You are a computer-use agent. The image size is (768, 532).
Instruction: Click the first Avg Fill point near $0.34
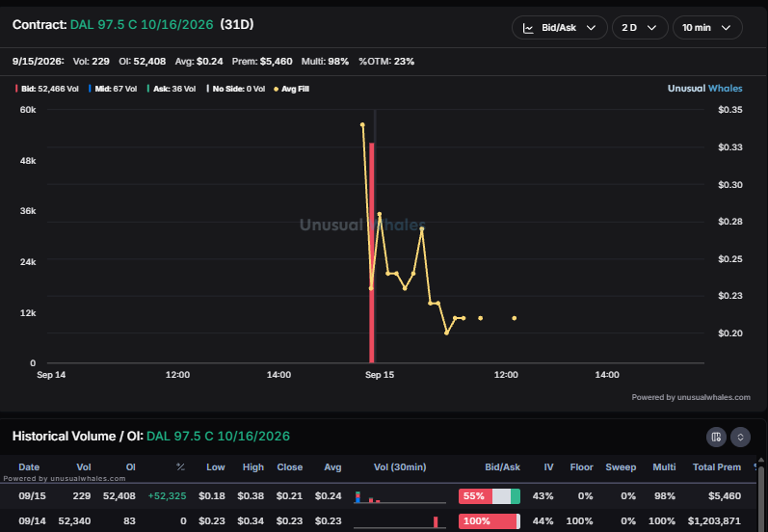click(362, 125)
